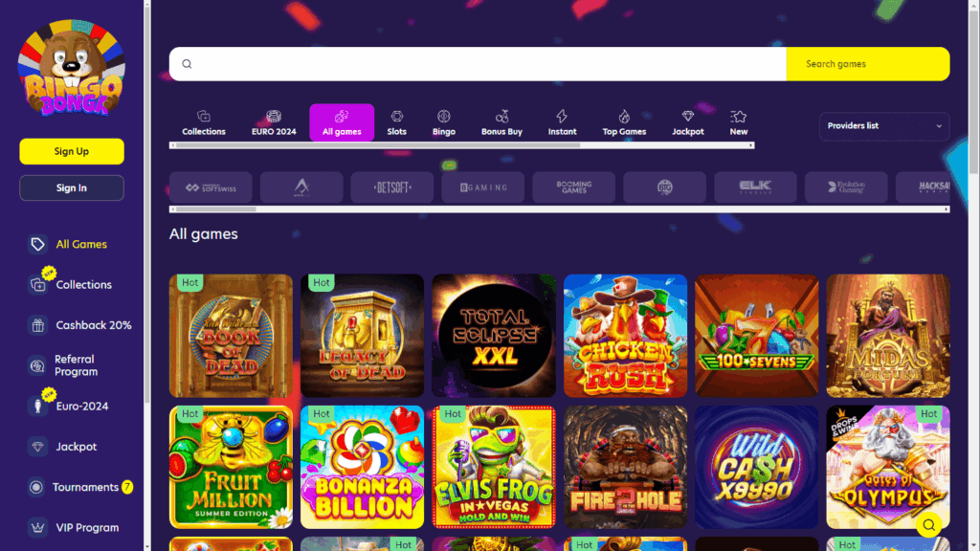Open the Chicken Rush game thumbnail

point(625,336)
